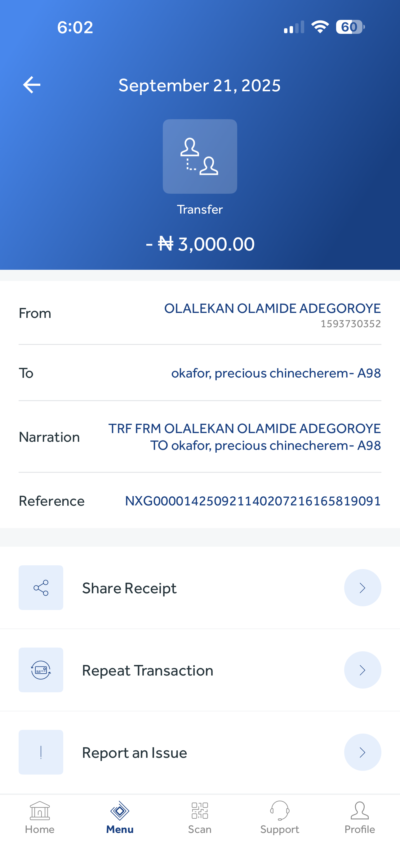400x868 pixels.
Task: Open Repeat Transaction using its chevron
Action: pyautogui.click(x=362, y=670)
